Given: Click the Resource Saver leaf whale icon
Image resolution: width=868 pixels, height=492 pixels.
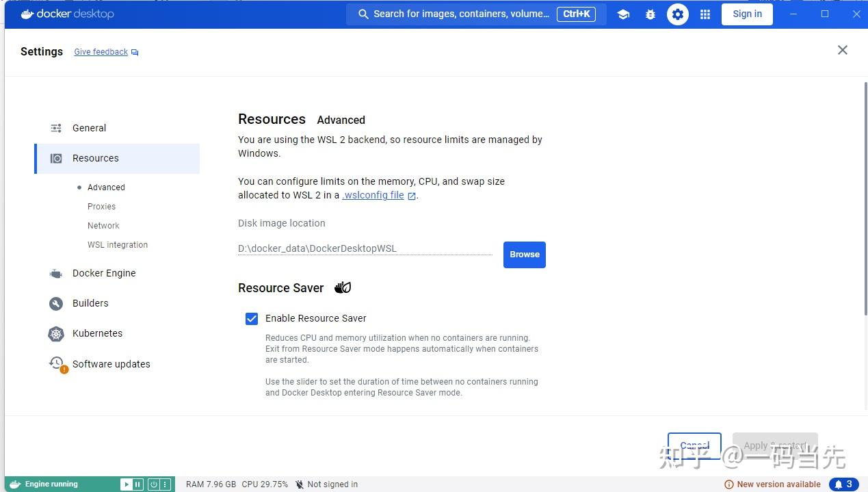Looking at the screenshot, I should pos(343,287).
